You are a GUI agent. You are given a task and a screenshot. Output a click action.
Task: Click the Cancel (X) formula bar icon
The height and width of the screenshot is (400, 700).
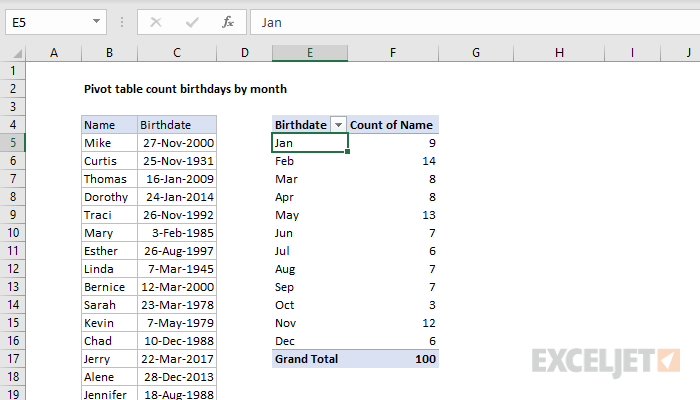pyautogui.click(x=156, y=22)
